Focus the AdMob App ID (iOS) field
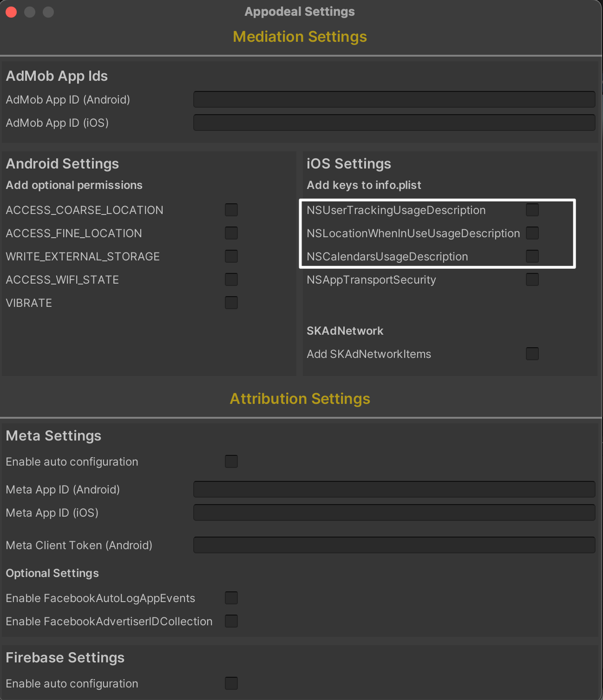This screenshot has width=603, height=700. click(x=394, y=123)
